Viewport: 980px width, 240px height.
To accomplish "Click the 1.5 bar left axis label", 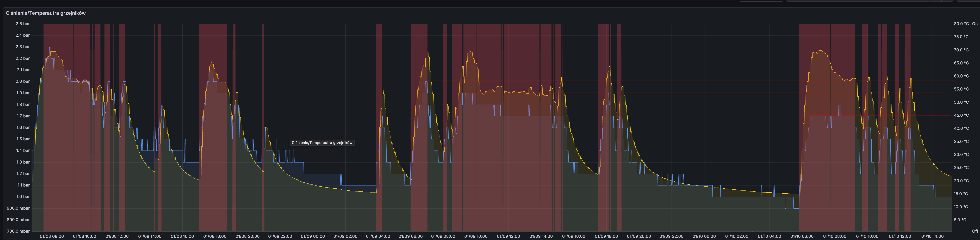I will pos(23,139).
